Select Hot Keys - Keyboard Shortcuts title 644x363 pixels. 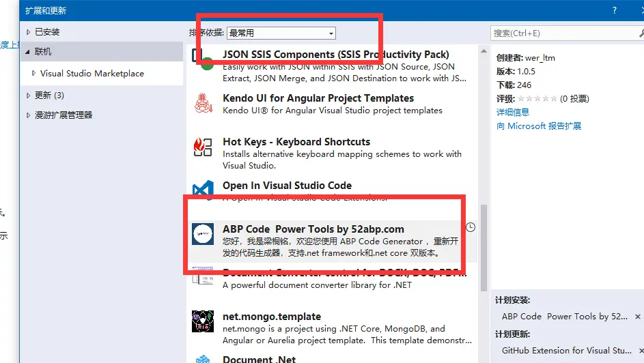[x=296, y=142]
